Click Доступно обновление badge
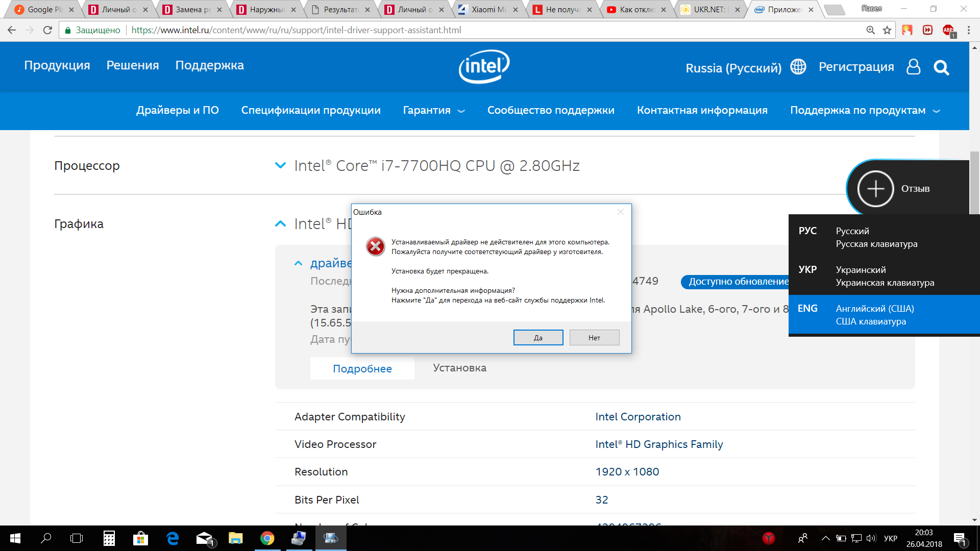 (x=735, y=282)
